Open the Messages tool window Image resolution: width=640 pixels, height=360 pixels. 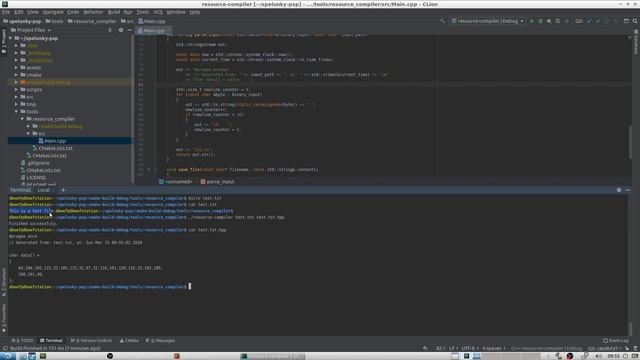click(x=160, y=340)
